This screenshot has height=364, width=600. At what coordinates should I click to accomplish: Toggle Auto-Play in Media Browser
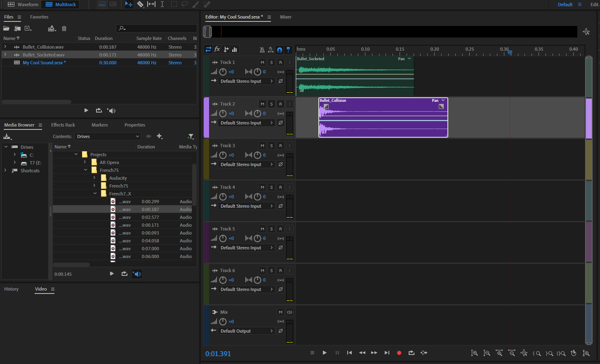click(x=137, y=274)
